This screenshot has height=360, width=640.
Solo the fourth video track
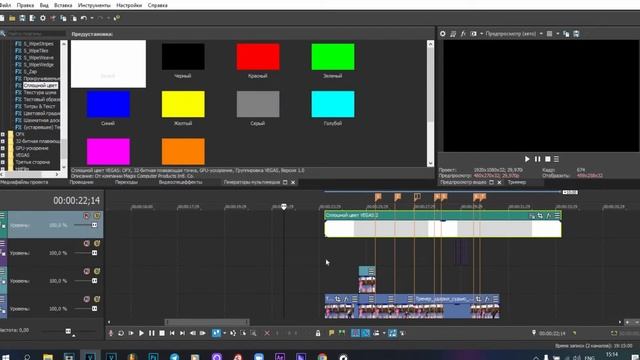97,299
